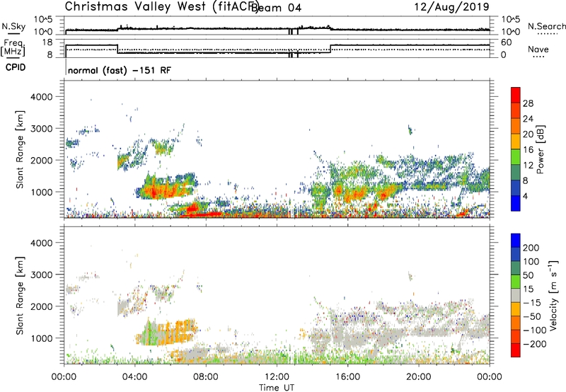The width and height of the screenshot is (566, 392).
Task: Select the CPID label
Action: coord(16,67)
